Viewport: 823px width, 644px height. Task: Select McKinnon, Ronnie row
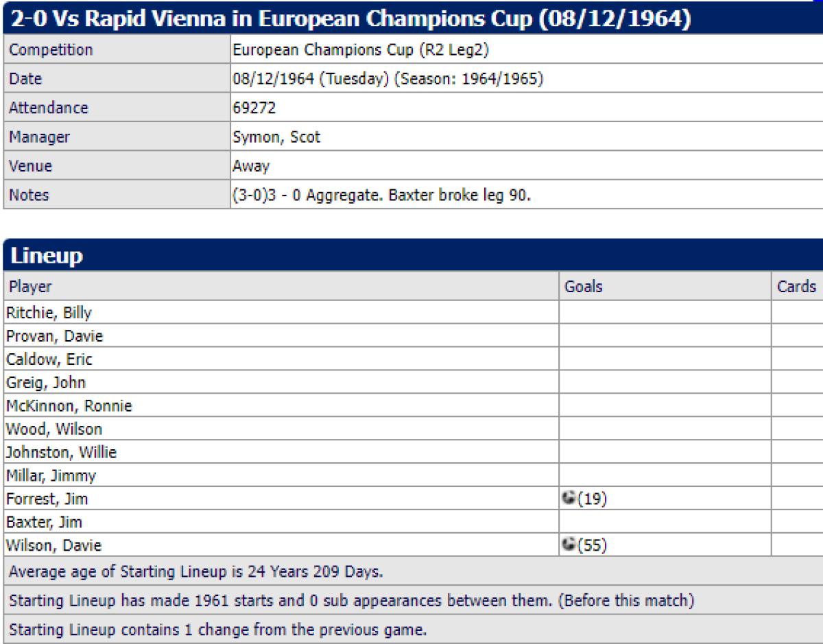click(x=69, y=406)
